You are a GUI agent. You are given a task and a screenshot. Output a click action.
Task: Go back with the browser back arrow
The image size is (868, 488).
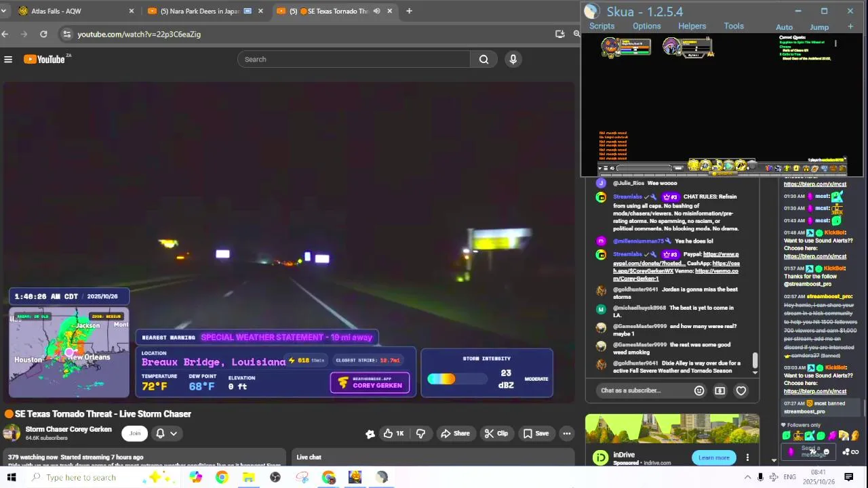coord(5,34)
